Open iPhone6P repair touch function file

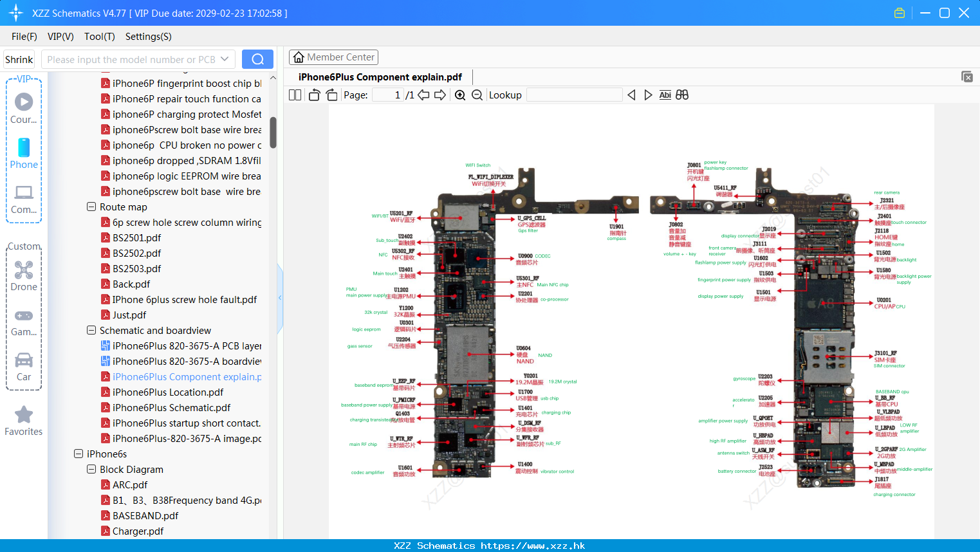181,99
